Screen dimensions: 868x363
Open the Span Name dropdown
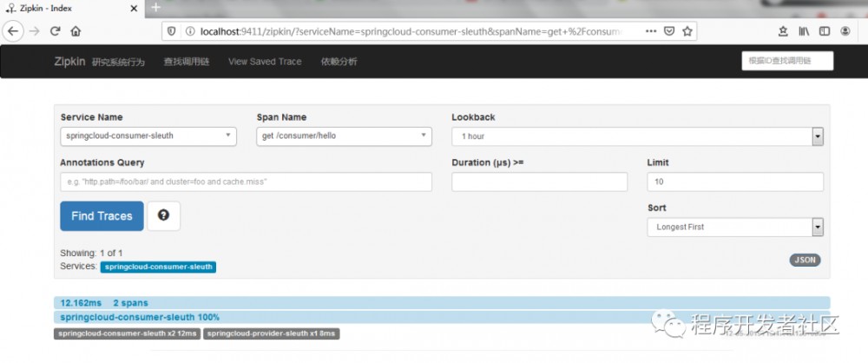point(344,136)
